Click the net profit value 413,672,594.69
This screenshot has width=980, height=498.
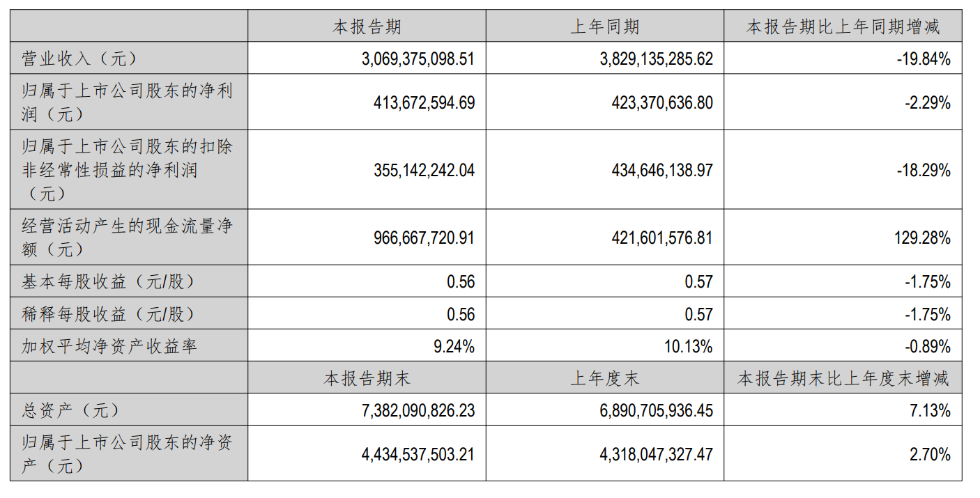tap(424, 103)
